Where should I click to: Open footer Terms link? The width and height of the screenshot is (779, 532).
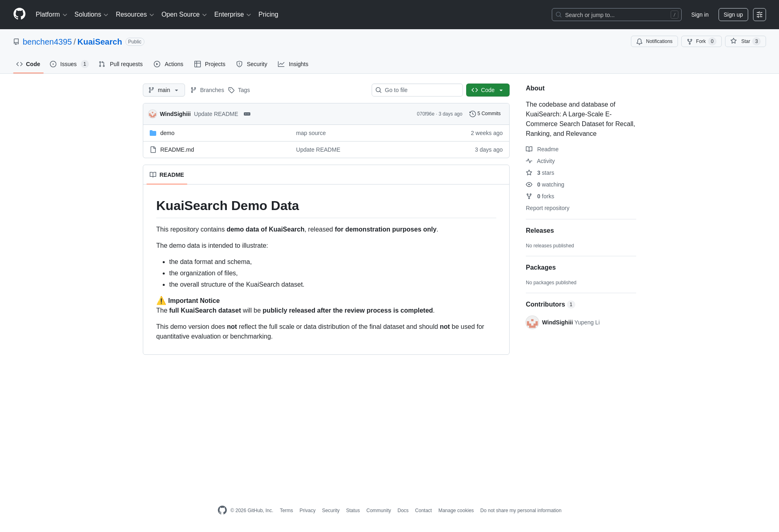coord(286,511)
